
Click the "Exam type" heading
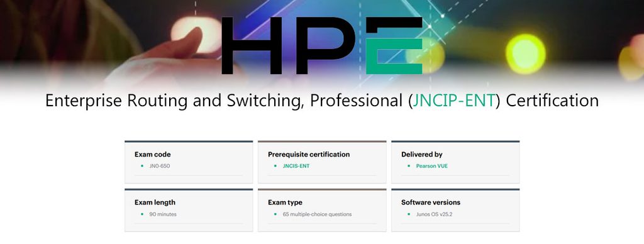point(285,202)
